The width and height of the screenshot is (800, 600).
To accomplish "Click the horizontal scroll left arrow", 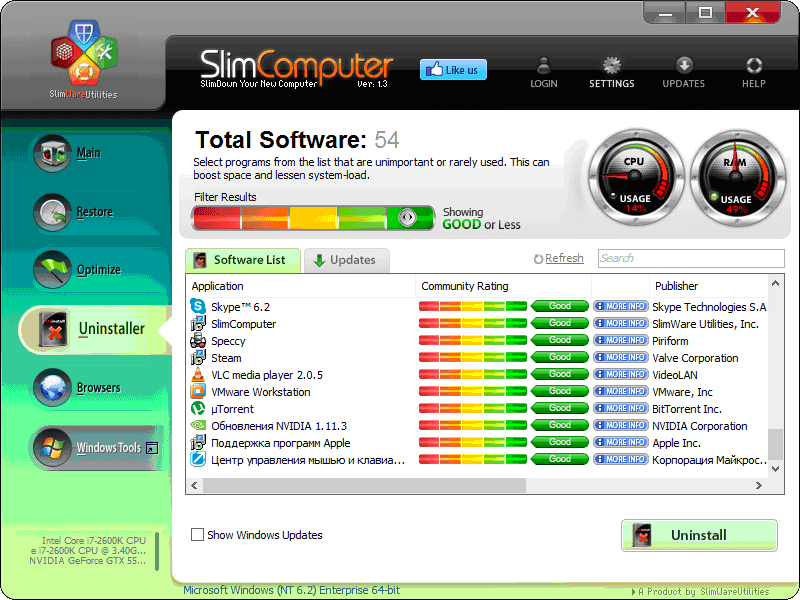I will [x=194, y=485].
